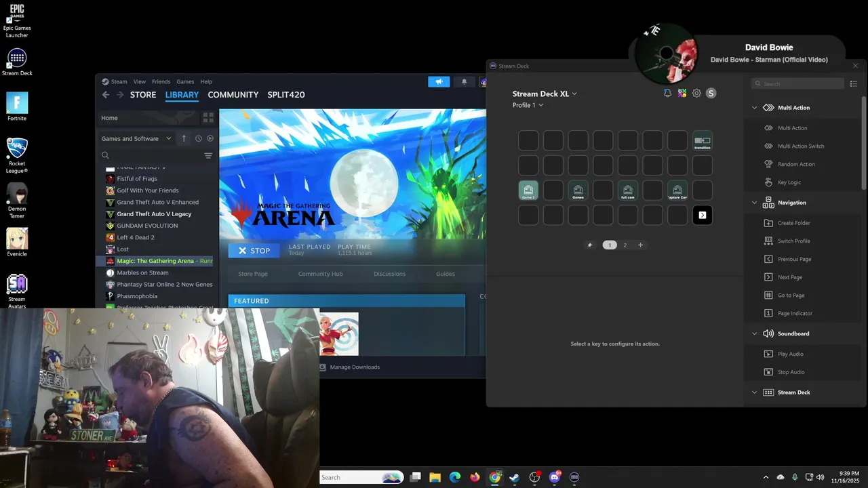This screenshot has width=868, height=488.
Task: Select the Game 2 key on the deck
Action: tap(528, 190)
